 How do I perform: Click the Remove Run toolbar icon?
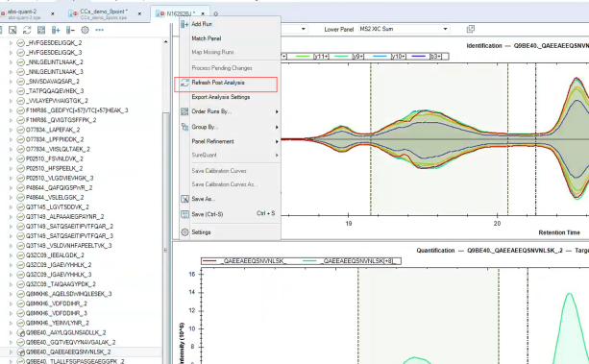click(x=70, y=30)
